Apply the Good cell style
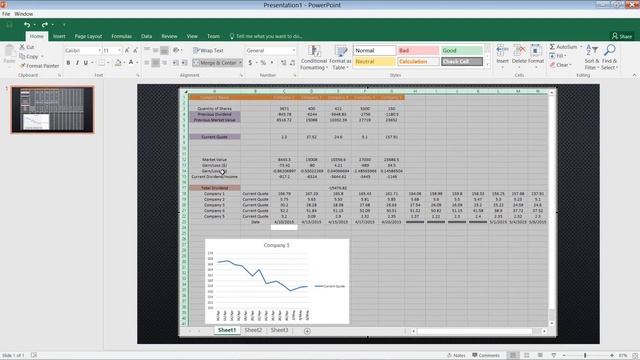This screenshot has width=640, height=360. [x=462, y=51]
